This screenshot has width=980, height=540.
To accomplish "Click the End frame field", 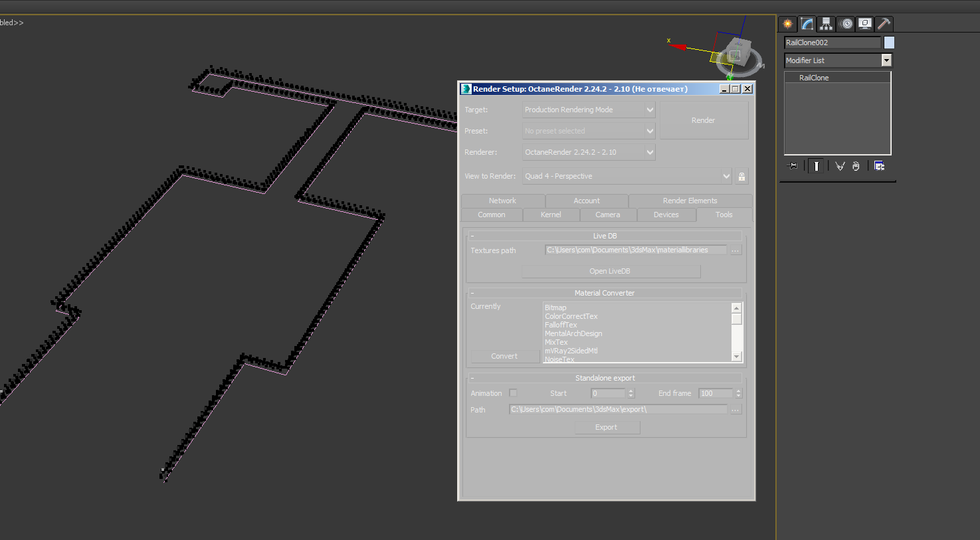I will (716, 393).
